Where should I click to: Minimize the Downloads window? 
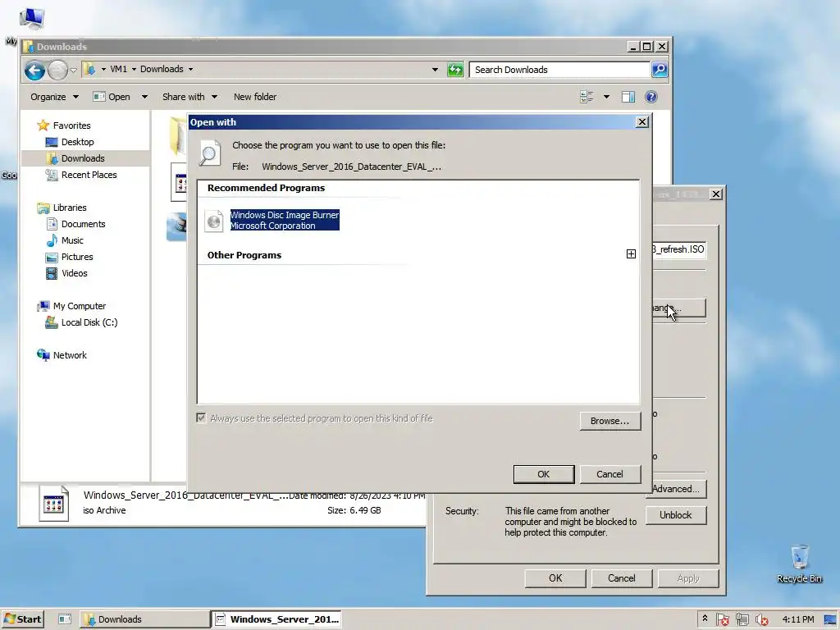click(632, 47)
